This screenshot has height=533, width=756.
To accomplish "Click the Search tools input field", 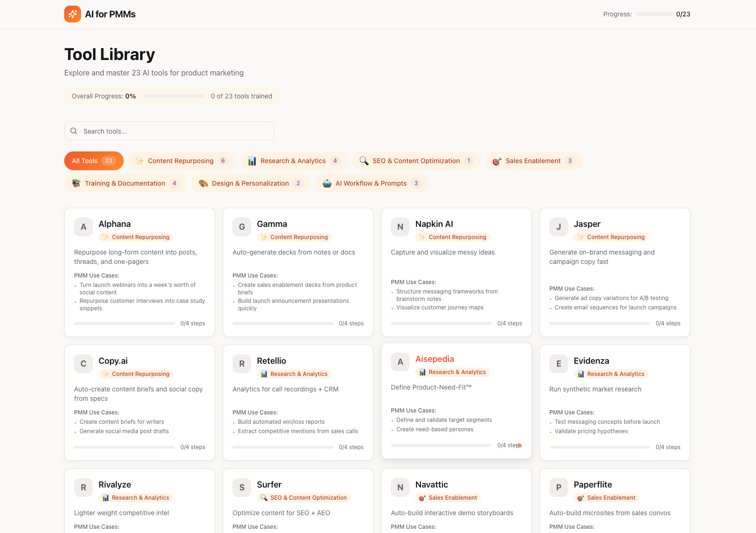I will pos(169,131).
